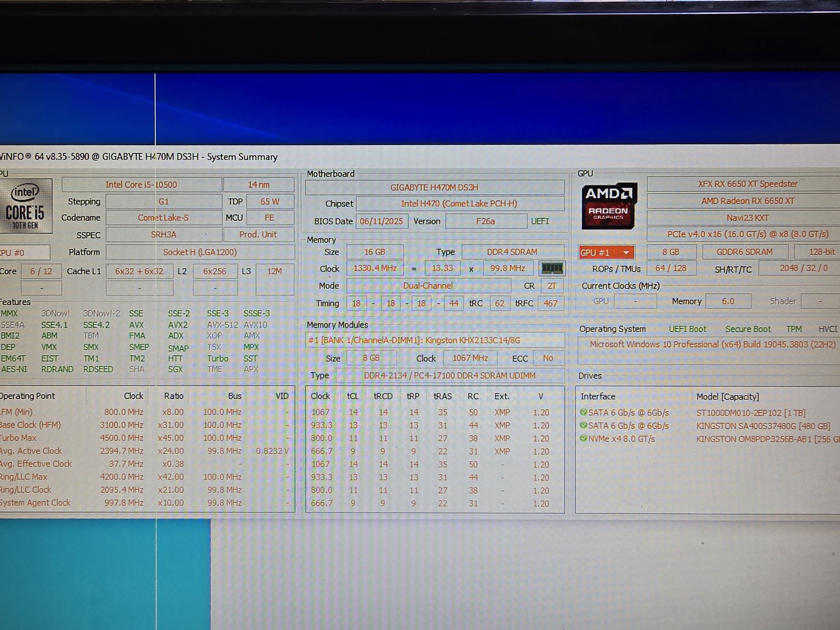Viewport: 840px width, 630px height.
Task: Click the AES-NI feature flag
Action: click(x=14, y=369)
